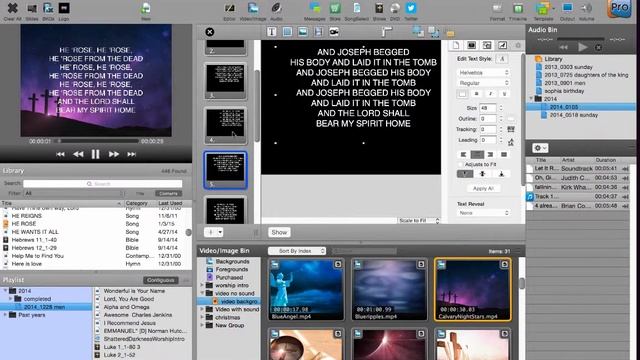Open the document properties inspector tab
The height and width of the screenshot is (360, 640).
tap(456, 45)
